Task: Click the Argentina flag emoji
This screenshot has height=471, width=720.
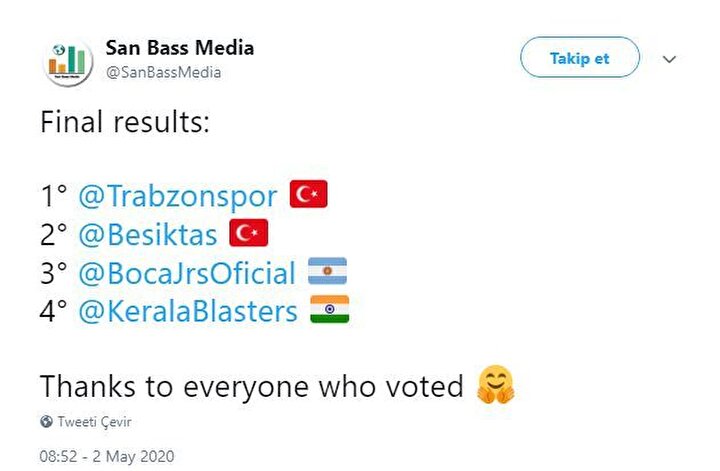Action: click(327, 271)
